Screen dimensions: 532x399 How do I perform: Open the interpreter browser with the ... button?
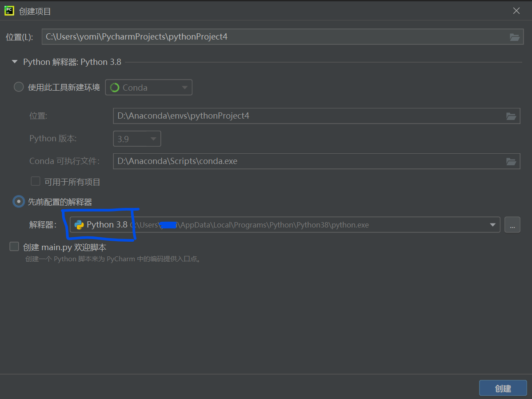pyautogui.click(x=512, y=224)
